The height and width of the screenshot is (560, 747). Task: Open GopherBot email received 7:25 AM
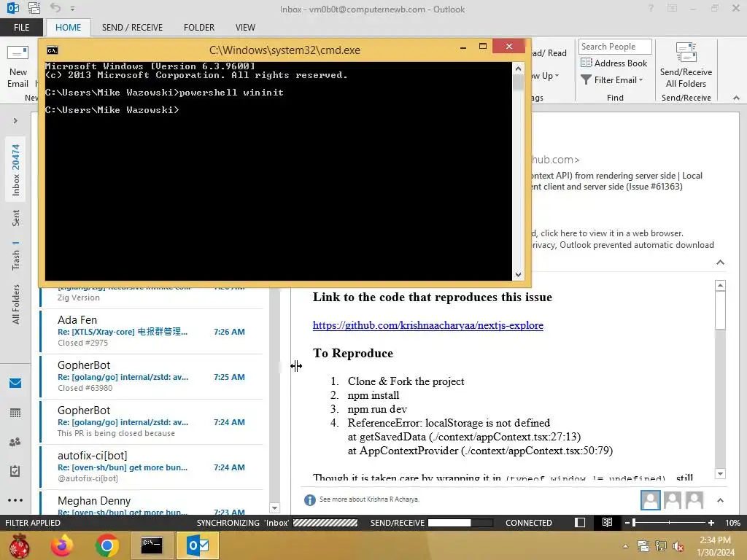click(152, 376)
